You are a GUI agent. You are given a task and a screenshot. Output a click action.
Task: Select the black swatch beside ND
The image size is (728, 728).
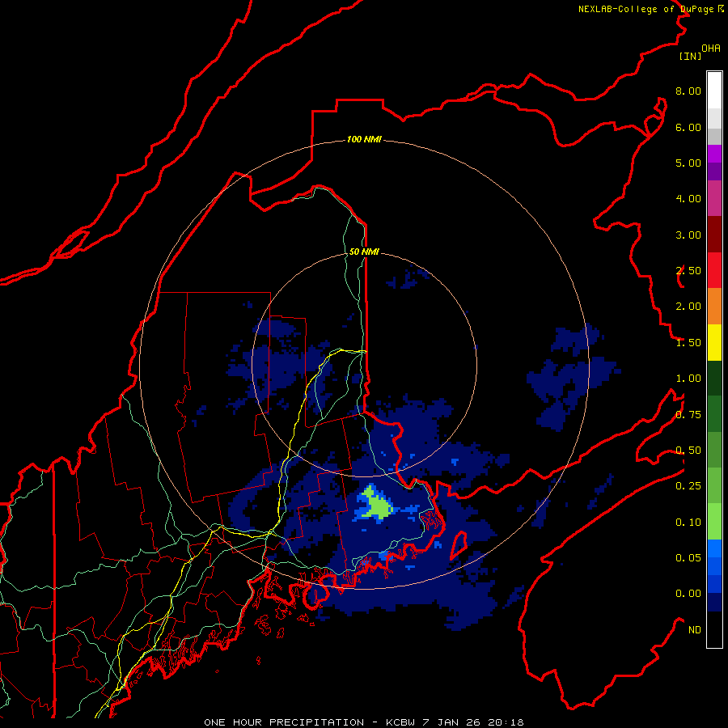coord(714,629)
